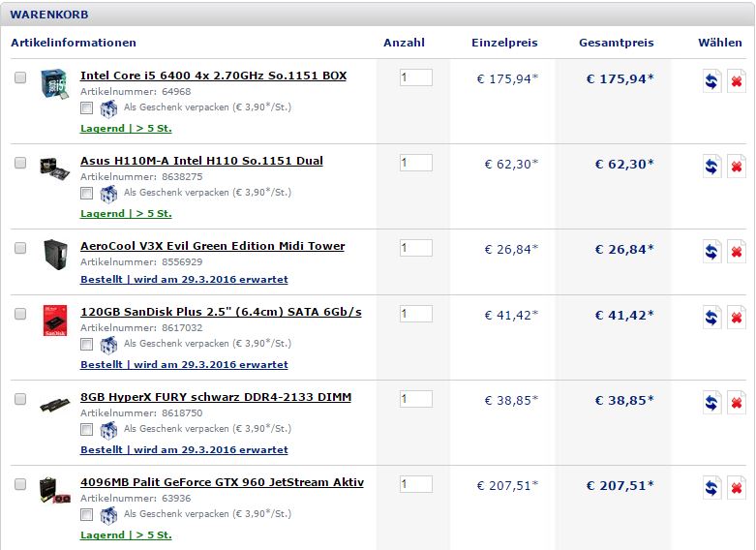Image resolution: width=756 pixels, height=550 pixels.
Task: Click Intel Core i5 box thumbnail
Action: point(54,83)
